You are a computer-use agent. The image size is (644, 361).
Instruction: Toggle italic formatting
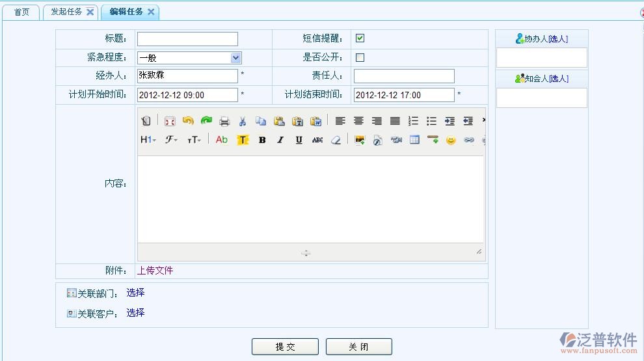coord(280,140)
